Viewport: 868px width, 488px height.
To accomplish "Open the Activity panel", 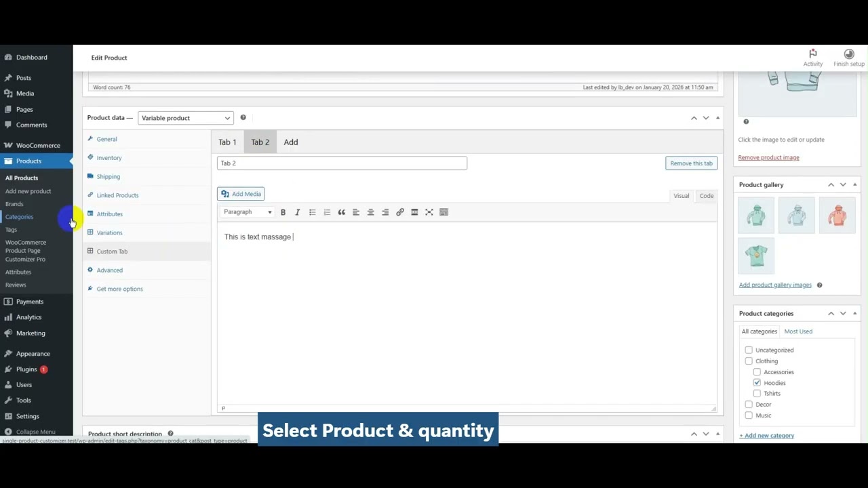I will pos(813,58).
